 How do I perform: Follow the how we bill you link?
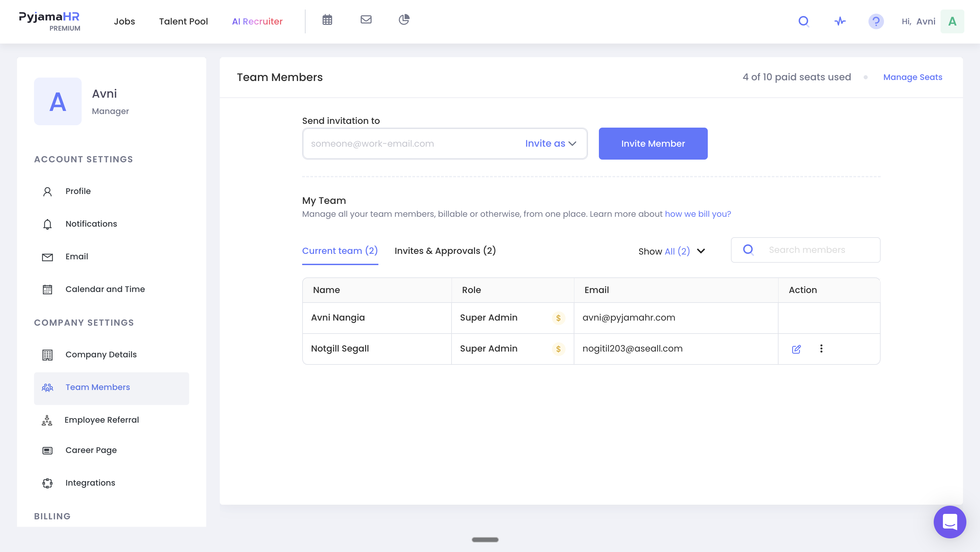pos(698,214)
